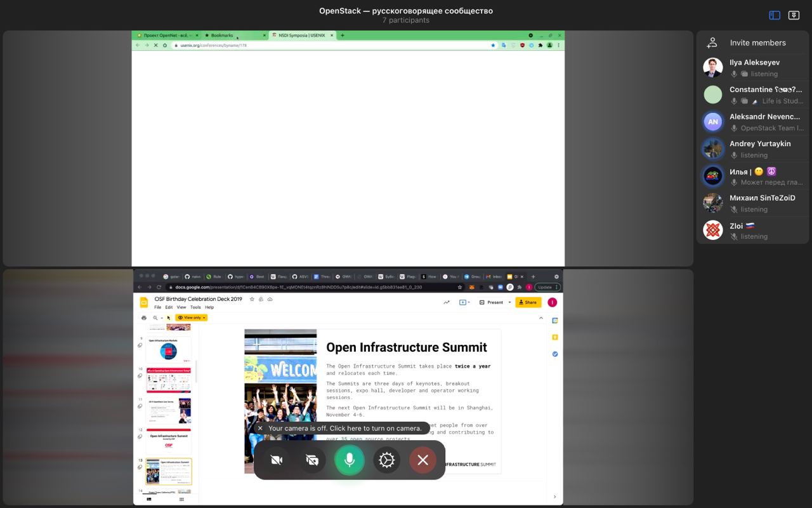Collapse the Slides toolbar with the up chevron

point(541,317)
